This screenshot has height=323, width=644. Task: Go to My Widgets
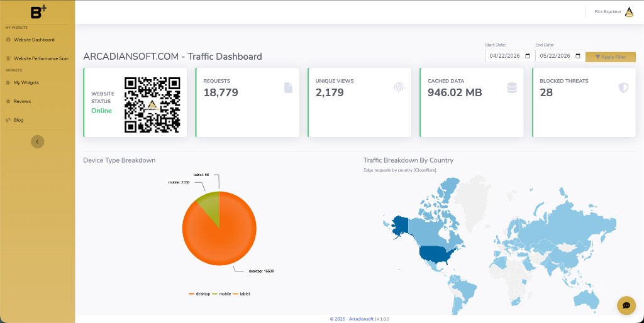(26, 82)
